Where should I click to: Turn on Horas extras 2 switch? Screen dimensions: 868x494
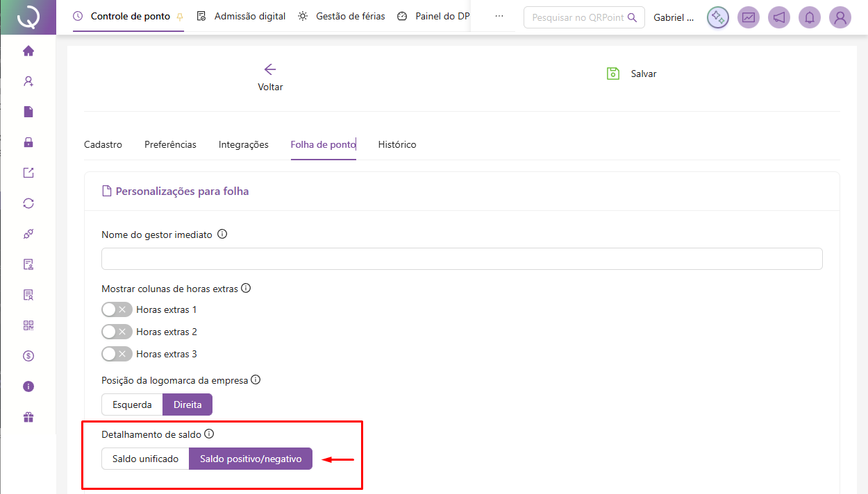pyautogui.click(x=117, y=332)
